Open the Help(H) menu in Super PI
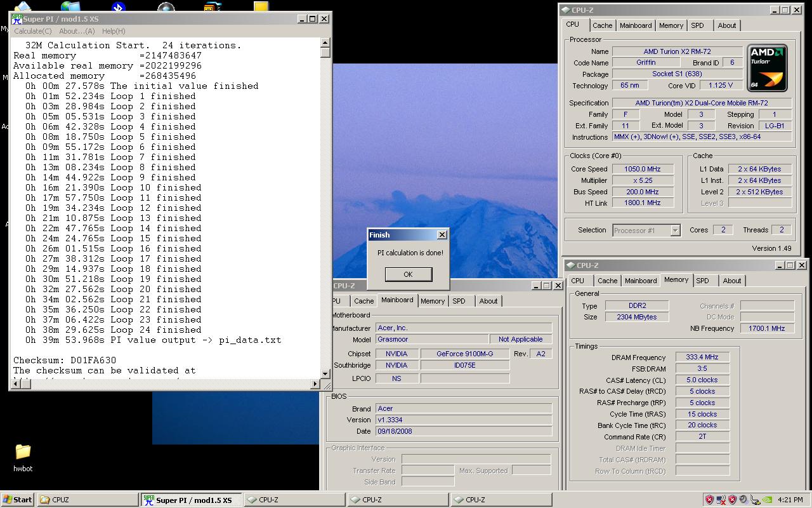Screen dimensions: 812x508 point(114,31)
